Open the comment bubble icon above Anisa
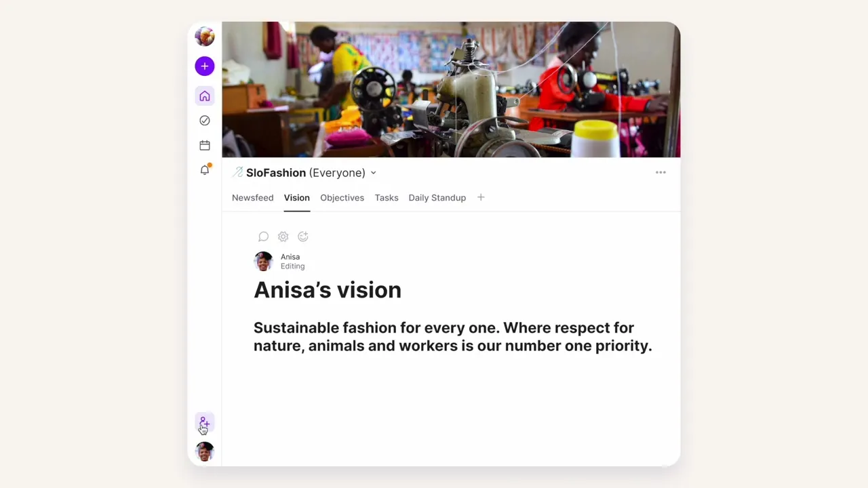The width and height of the screenshot is (868, 488). click(x=263, y=237)
